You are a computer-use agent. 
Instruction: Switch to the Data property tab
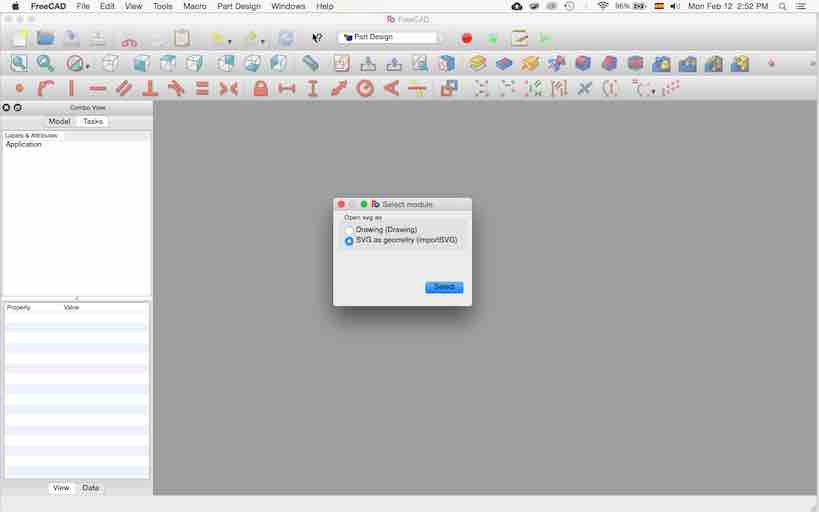tap(90, 487)
